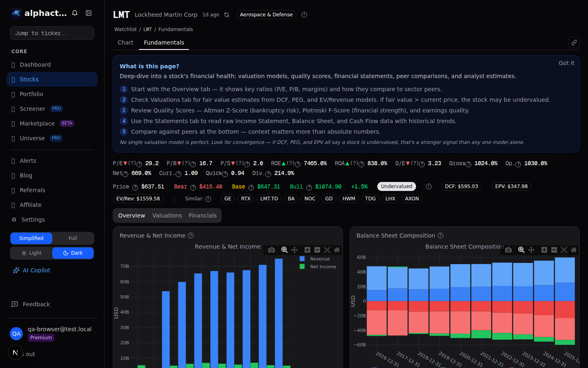The image size is (588, 368).
Task: Click zoom-out icon on Balance Sheet chart
Action: click(554, 250)
